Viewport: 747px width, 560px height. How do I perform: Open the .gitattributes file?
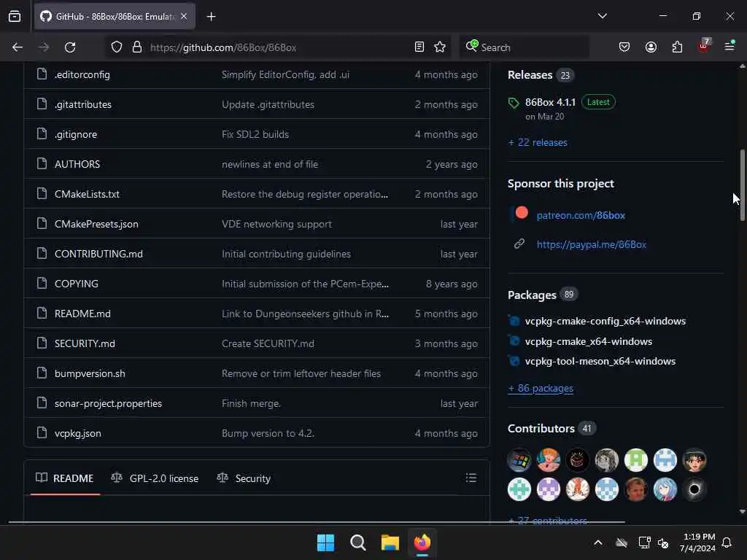pyautogui.click(x=83, y=105)
